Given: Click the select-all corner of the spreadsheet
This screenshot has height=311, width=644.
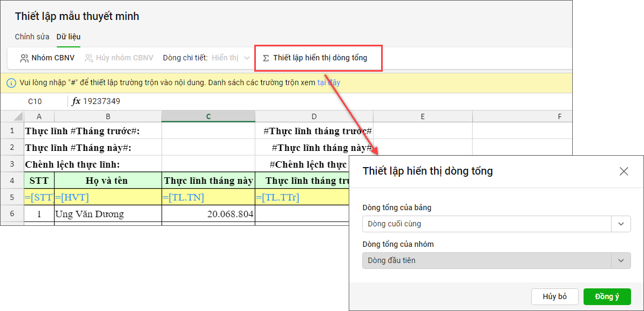Looking at the screenshot, I should [12, 116].
